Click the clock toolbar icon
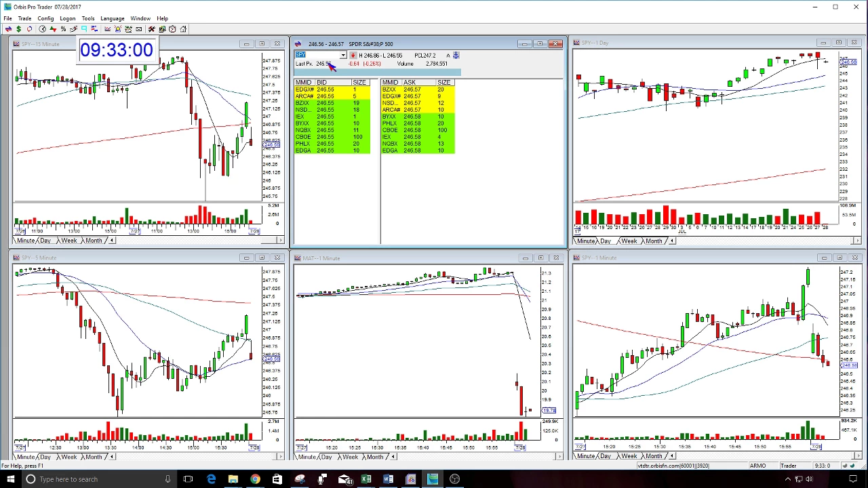 [42, 28]
